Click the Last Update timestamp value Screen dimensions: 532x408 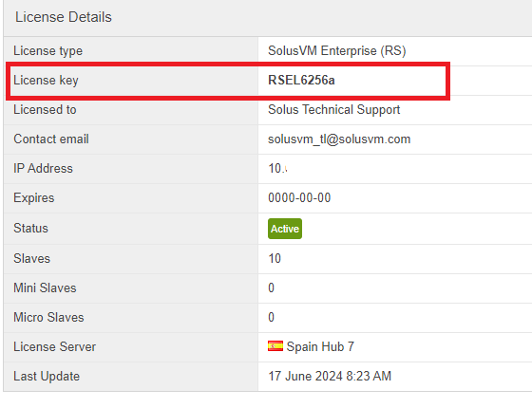tap(330, 376)
